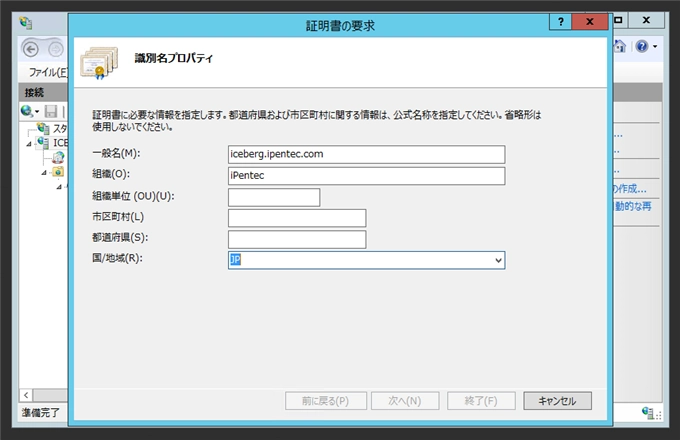Click the State/province (都道府県) input field
This screenshot has width=680, height=440.
[x=297, y=239]
